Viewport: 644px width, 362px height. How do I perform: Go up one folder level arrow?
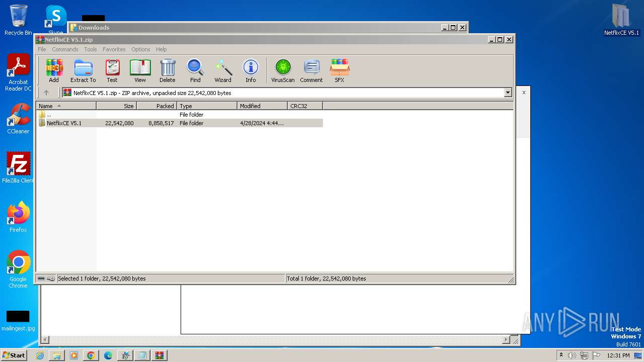tap(46, 93)
